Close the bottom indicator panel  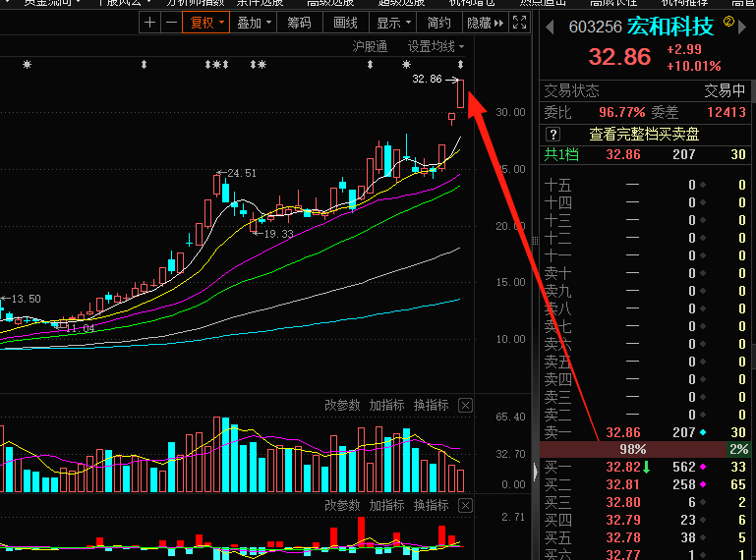point(465,506)
